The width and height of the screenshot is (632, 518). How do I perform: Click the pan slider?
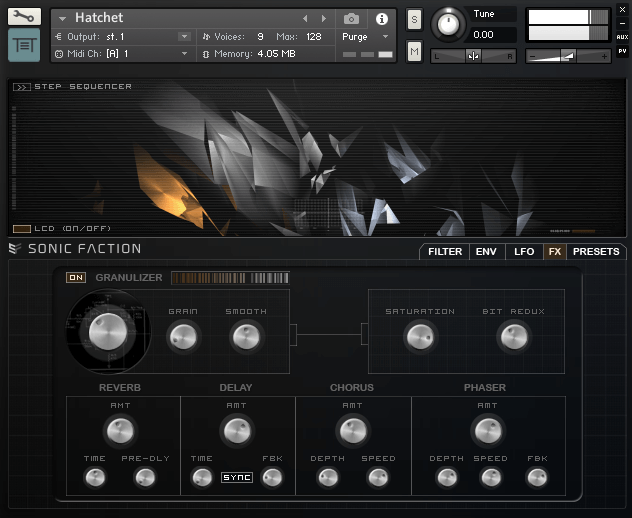tap(473, 56)
